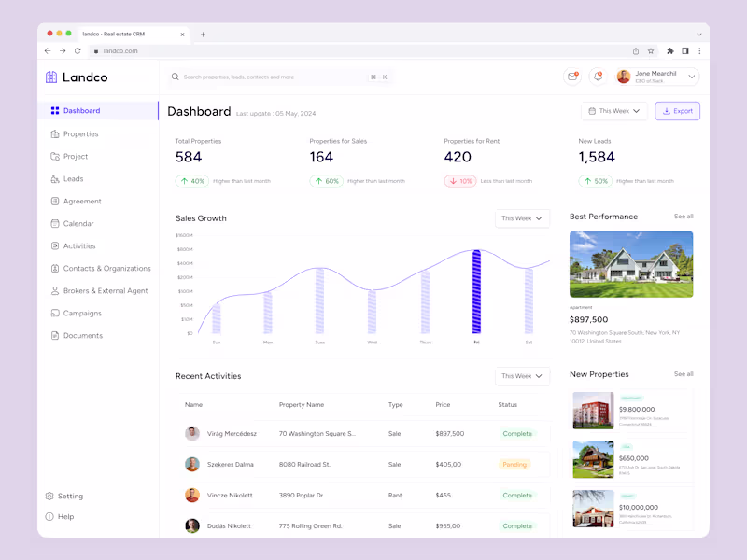Click Jone Mearchil profile avatar
Image resolution: width=747 pixels, height=560 pixels.
click(624, 77)
